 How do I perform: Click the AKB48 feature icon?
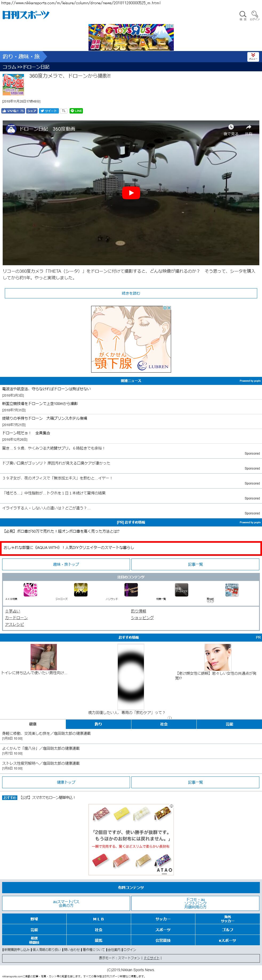30,590
